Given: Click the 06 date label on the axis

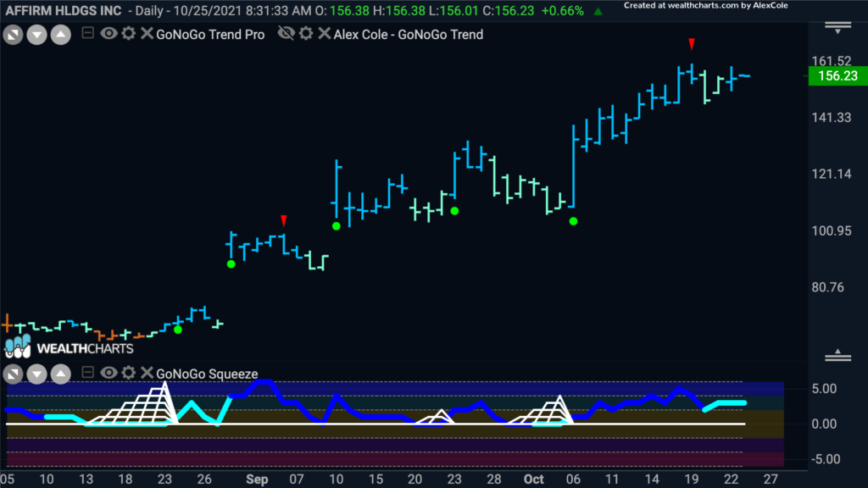Looking at the screenshot, I should (573, 480).
